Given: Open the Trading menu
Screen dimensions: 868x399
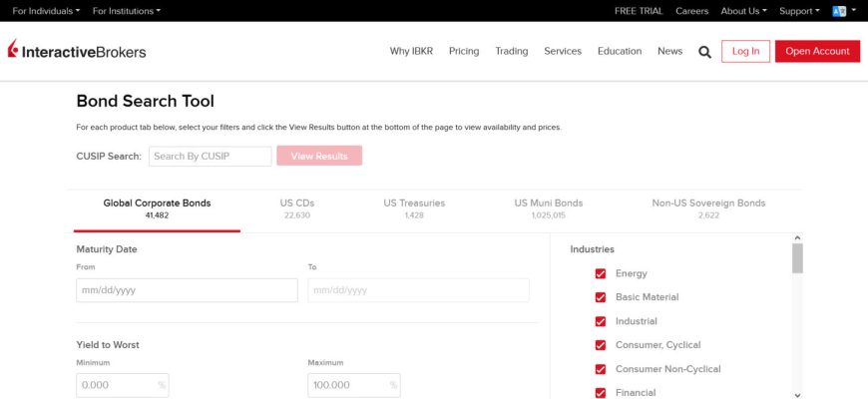Looking at the screenshot, I should point(512,51).
